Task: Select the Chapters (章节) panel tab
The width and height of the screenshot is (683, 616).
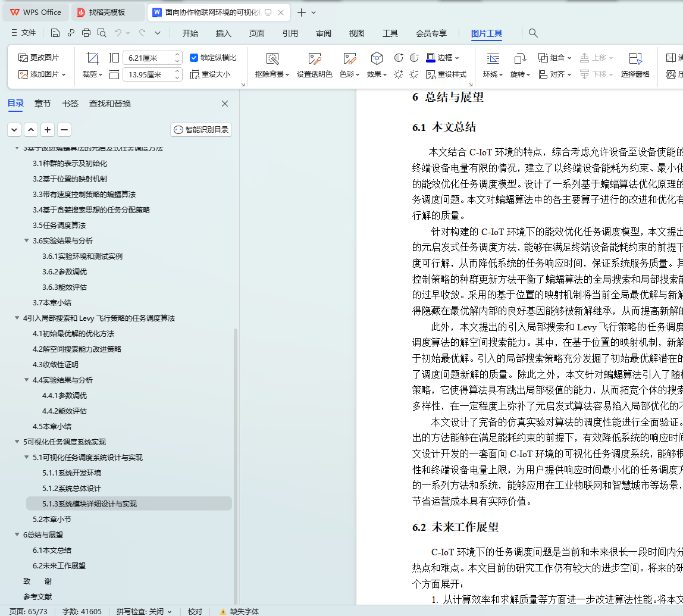Action: coord(43,104)
